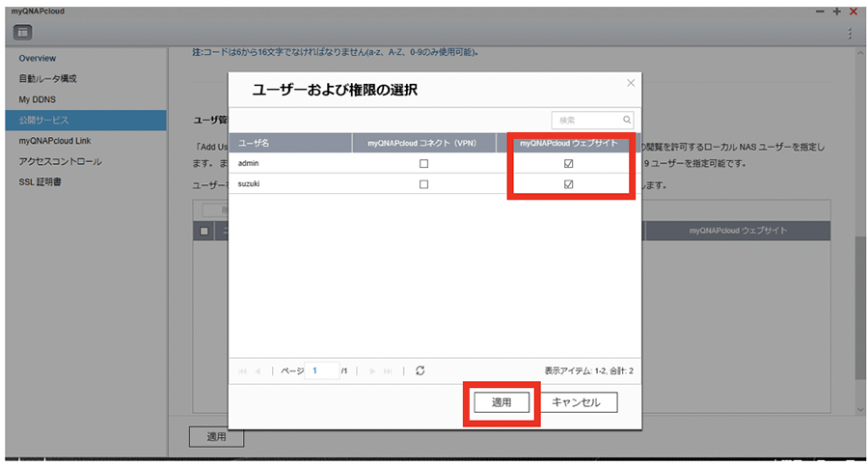Close the myQNAPcloud window

coord(854,12)
